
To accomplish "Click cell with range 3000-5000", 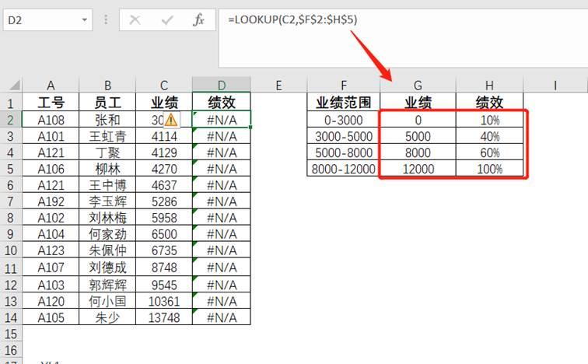I will pyautogui.click(x=344, y=136).
